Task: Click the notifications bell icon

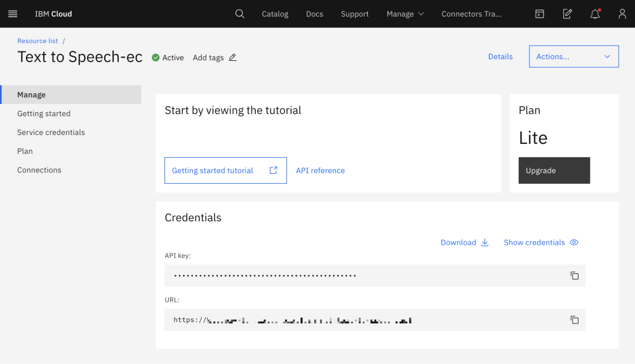Action: (x=595, y=14)
